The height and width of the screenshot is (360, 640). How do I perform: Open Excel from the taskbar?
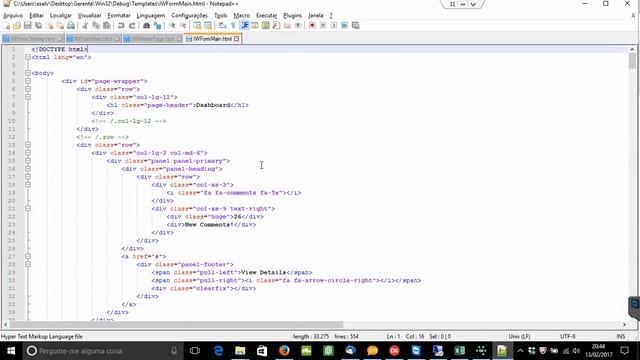point(459,351)
